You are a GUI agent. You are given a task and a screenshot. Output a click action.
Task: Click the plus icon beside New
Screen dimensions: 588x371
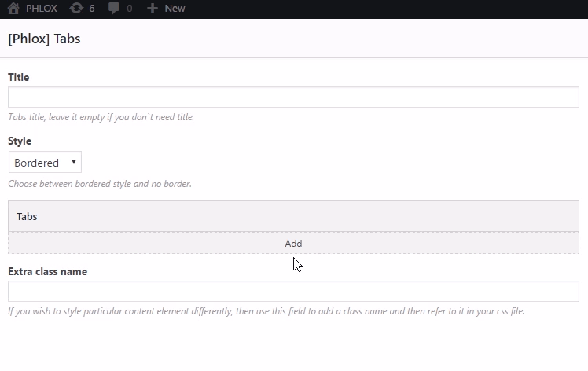click(x=153, y=8)
